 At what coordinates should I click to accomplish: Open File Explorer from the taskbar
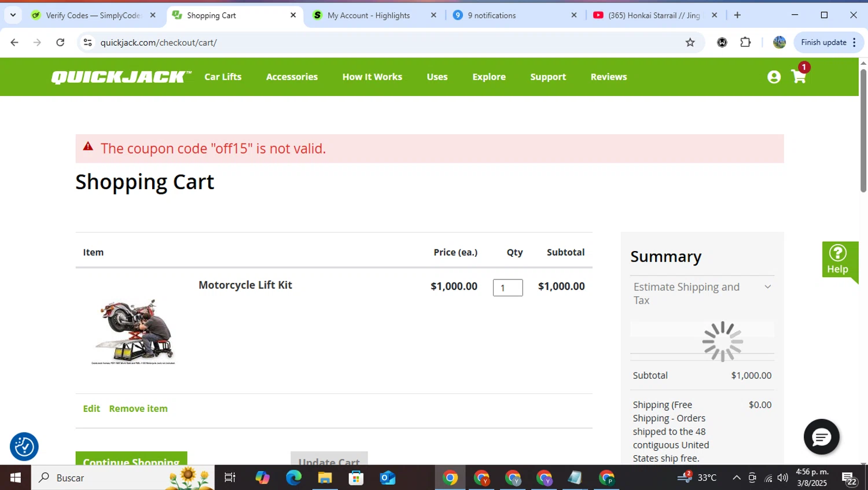click(x=325, y=477)
